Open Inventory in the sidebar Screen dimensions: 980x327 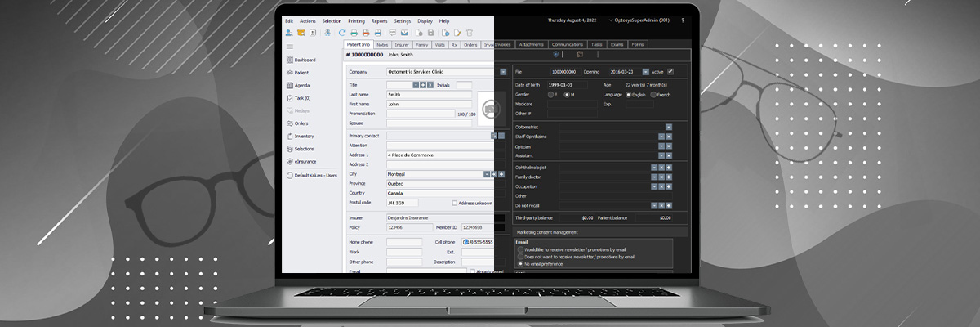303,136
